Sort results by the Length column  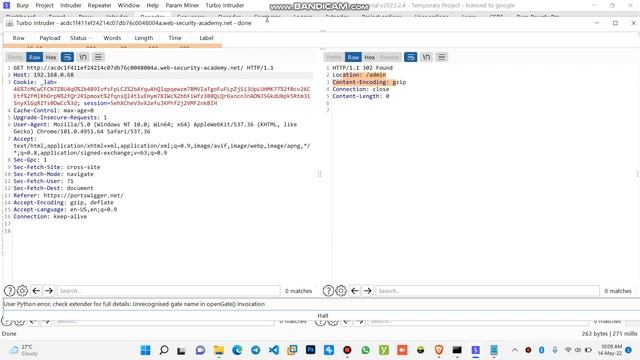tap(144, 38)
